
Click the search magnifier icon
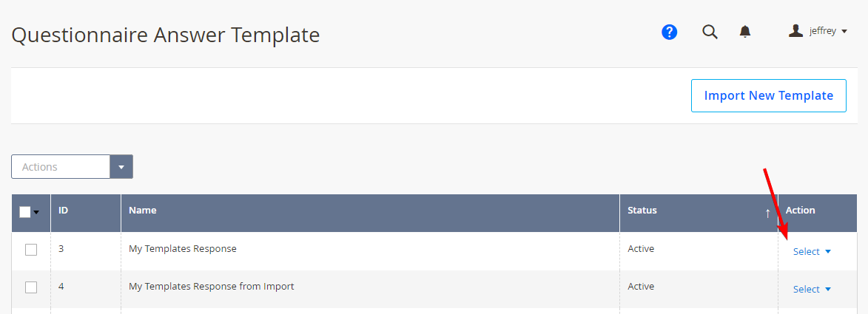pyautogui.click(x=710, y=32)
